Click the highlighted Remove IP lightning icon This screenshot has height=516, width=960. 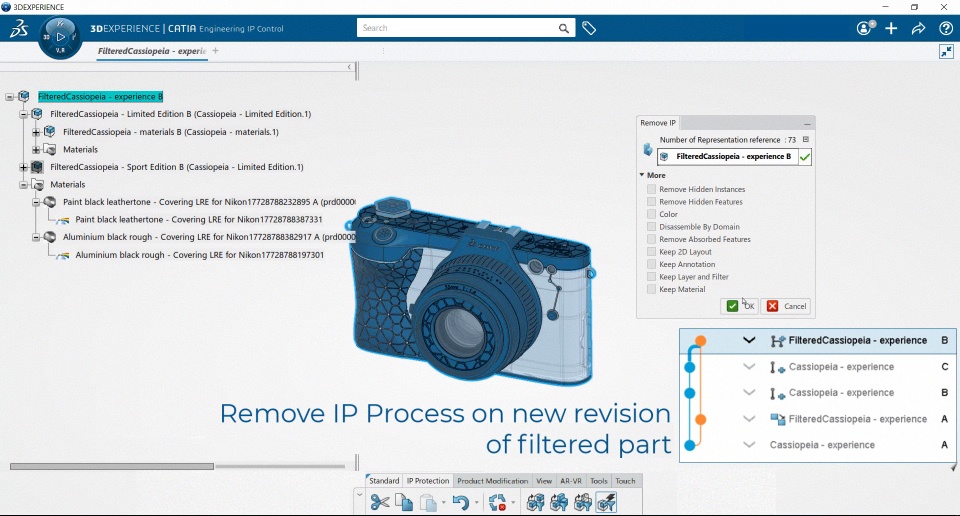click(606, 503)
